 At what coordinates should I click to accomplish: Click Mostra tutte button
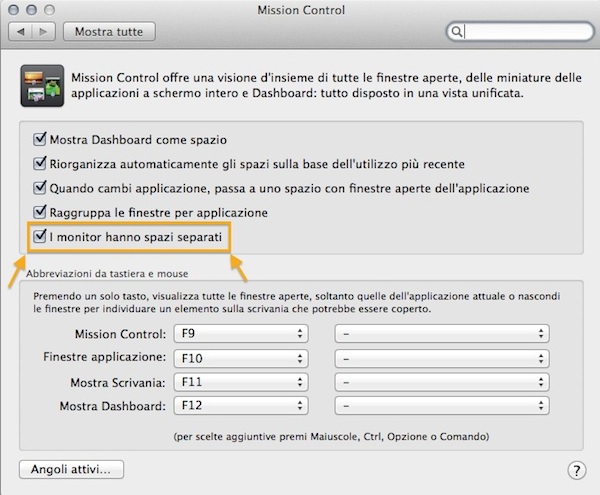pyautogui.click(x=109, y=32)
